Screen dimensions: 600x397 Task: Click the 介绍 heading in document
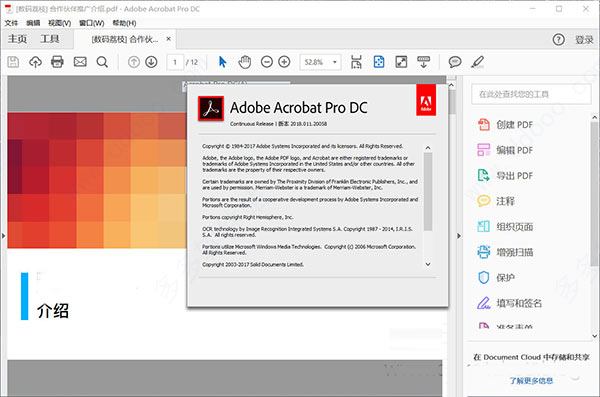tap(53, 310)
